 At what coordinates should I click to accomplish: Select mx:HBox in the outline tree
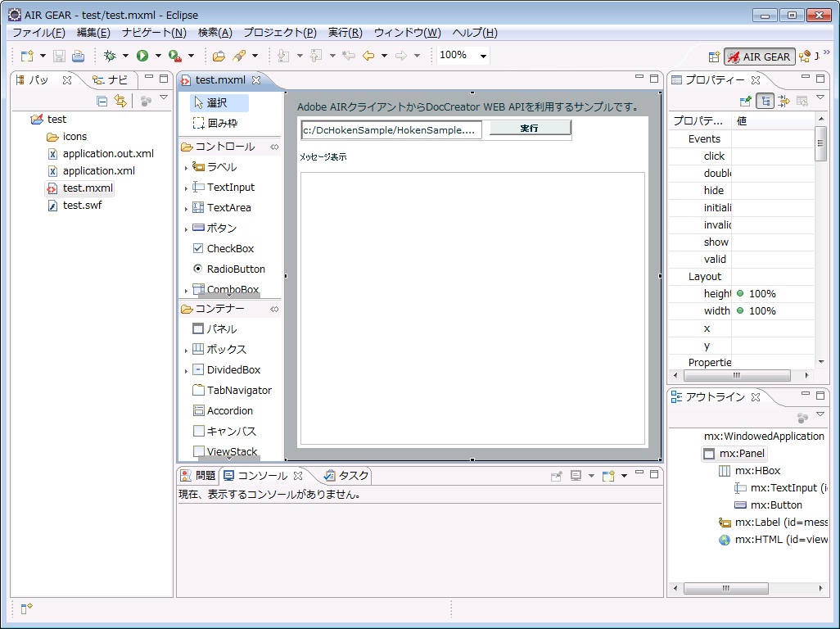click(749, 471)
